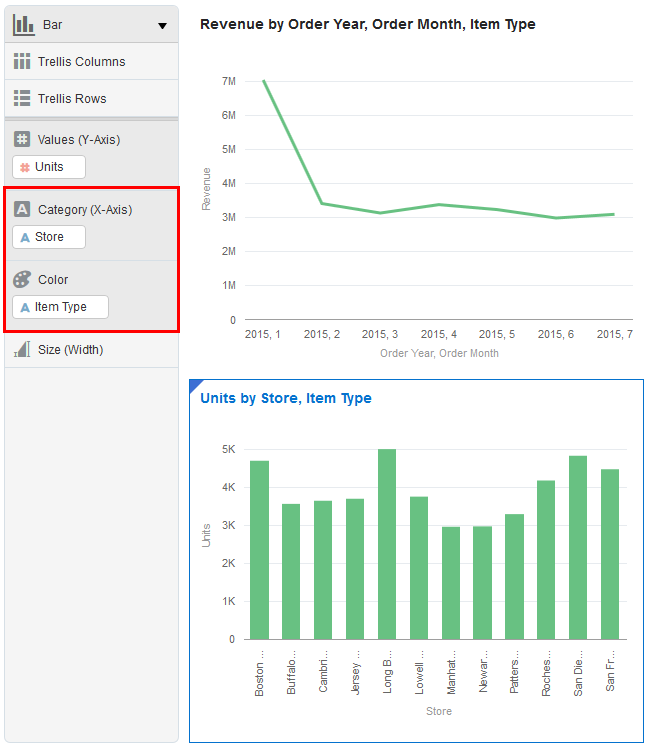Select the Store data element chip

tap(49, 237)
